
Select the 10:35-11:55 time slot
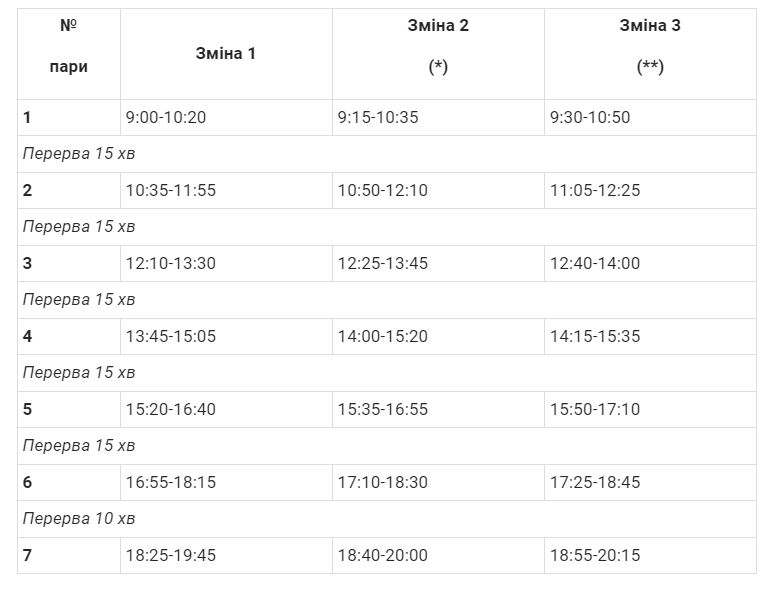(171, 191)
